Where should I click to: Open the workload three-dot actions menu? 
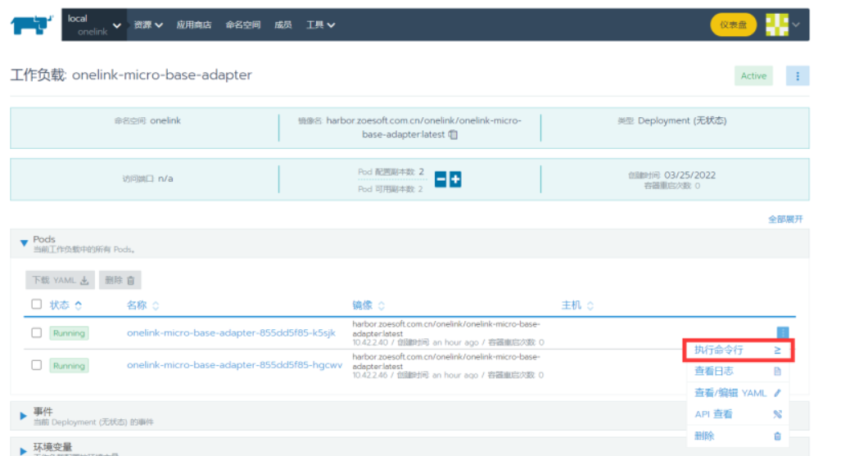click(x=797, y=76)
